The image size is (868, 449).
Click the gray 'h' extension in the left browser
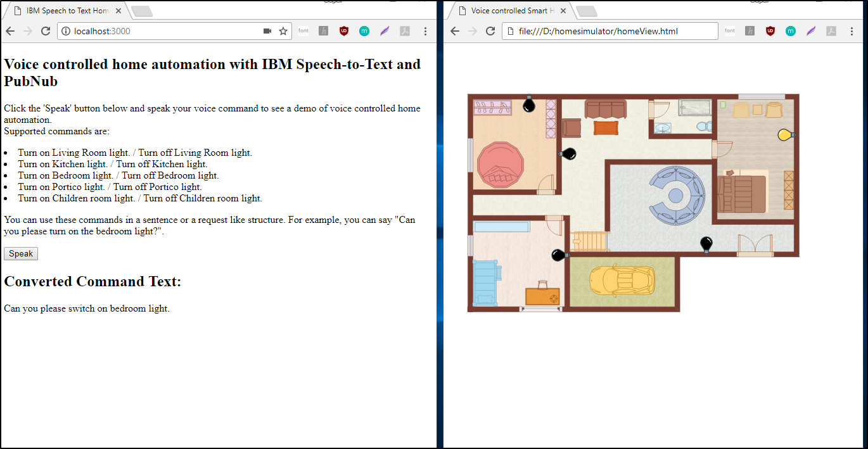click(x=324, y=31)
